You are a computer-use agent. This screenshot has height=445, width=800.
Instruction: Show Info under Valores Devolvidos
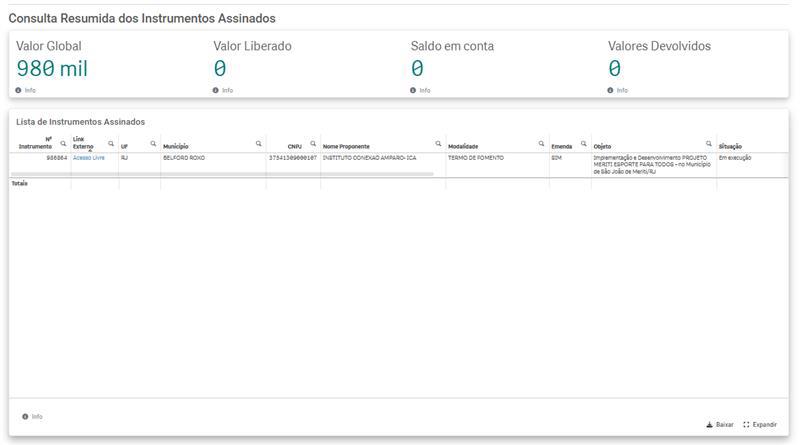(617, 90)
